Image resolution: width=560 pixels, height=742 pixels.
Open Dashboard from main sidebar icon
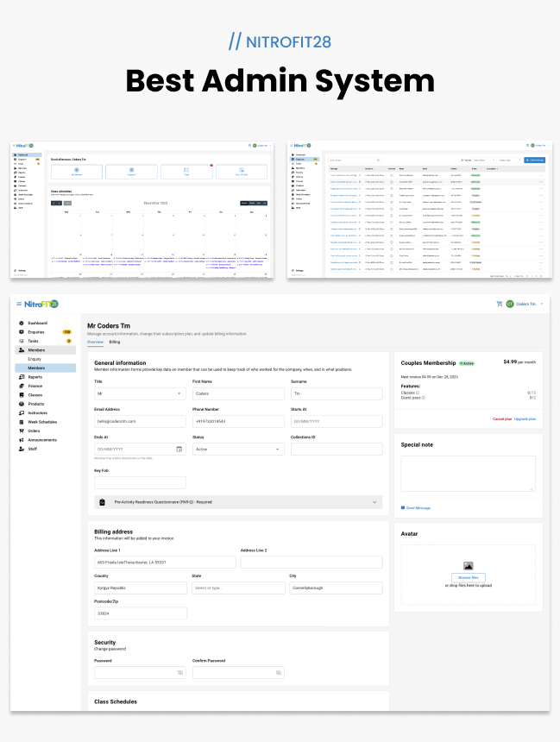click(x=22, y=324)
